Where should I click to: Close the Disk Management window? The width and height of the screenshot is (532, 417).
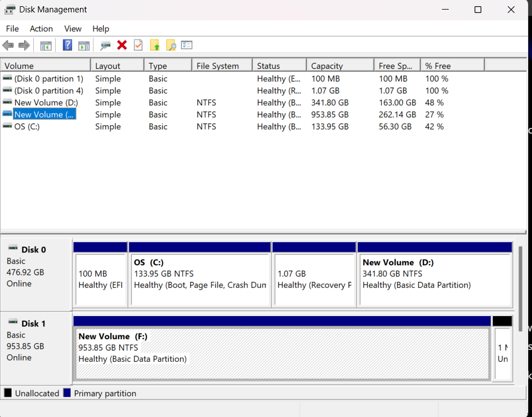coord(511,10)
